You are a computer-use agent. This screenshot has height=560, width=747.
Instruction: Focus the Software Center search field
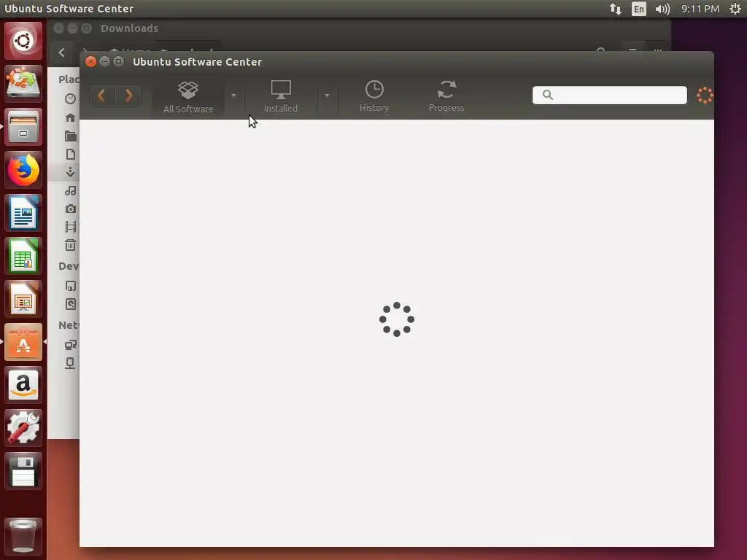(609, 96)
